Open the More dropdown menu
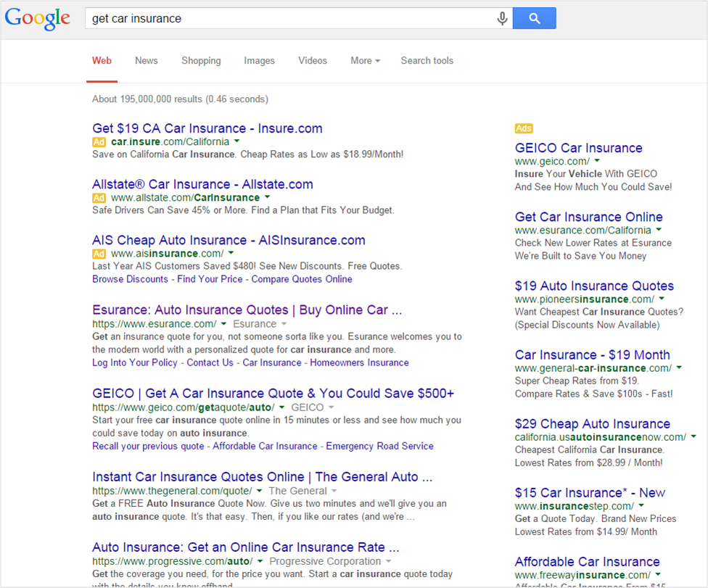This screenshot has width=708, height=588. (366, 60)
